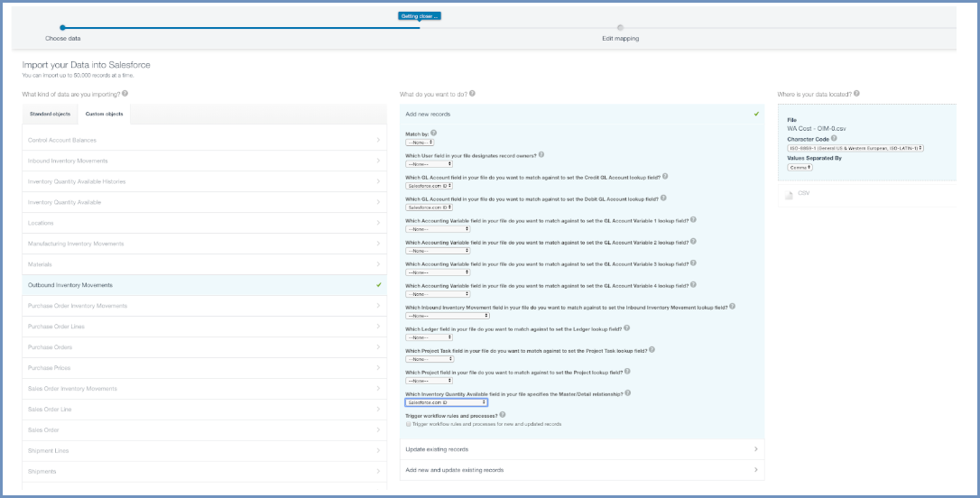Switch to the Standard objects tab
This screenshot has height=498, width=980.
tap(50, 115)
